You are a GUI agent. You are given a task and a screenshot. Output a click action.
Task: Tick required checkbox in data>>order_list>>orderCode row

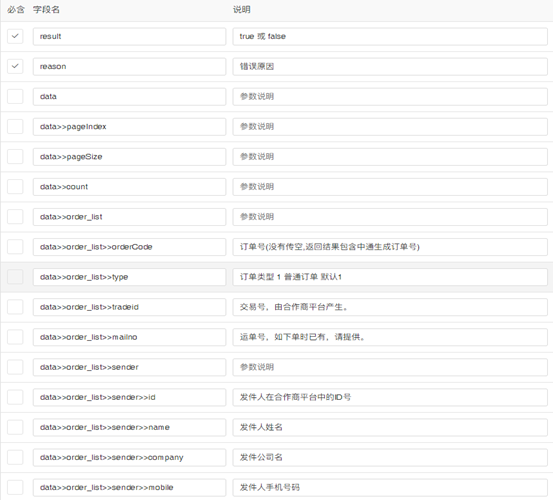[15, 247]
